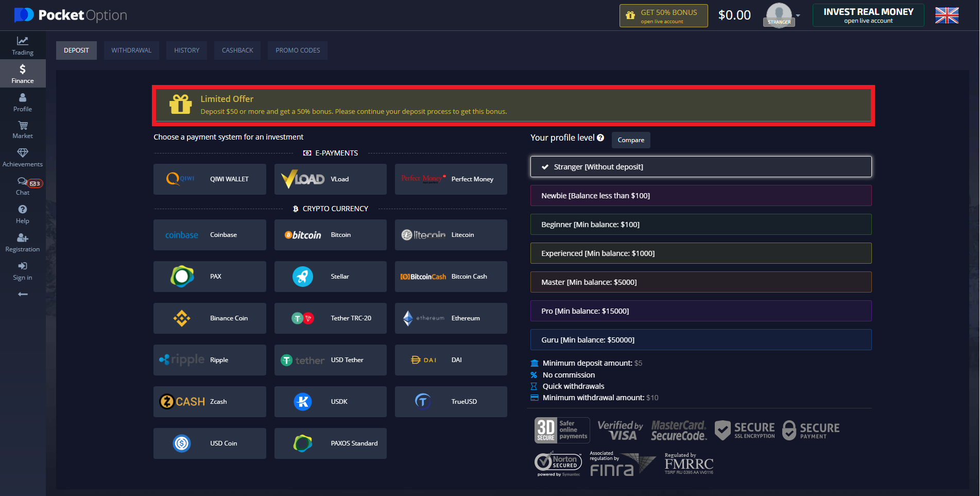Viewport: 980px width, 496px height.
Task: Switch to the Deposit tab
Action: coord(76,50)
